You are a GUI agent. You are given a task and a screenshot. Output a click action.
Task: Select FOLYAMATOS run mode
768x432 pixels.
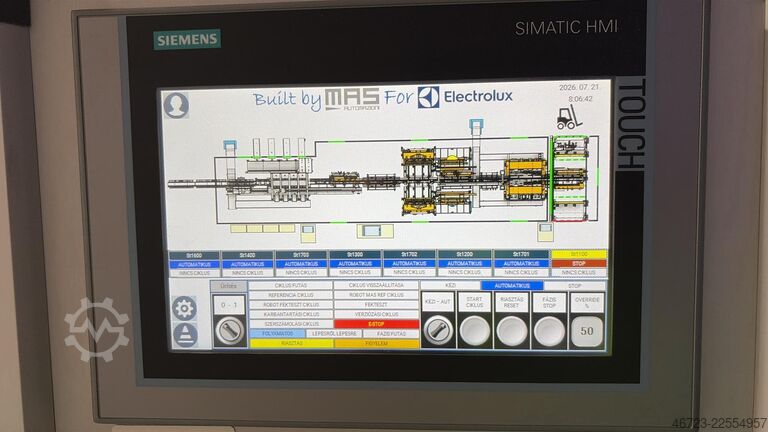277,334
